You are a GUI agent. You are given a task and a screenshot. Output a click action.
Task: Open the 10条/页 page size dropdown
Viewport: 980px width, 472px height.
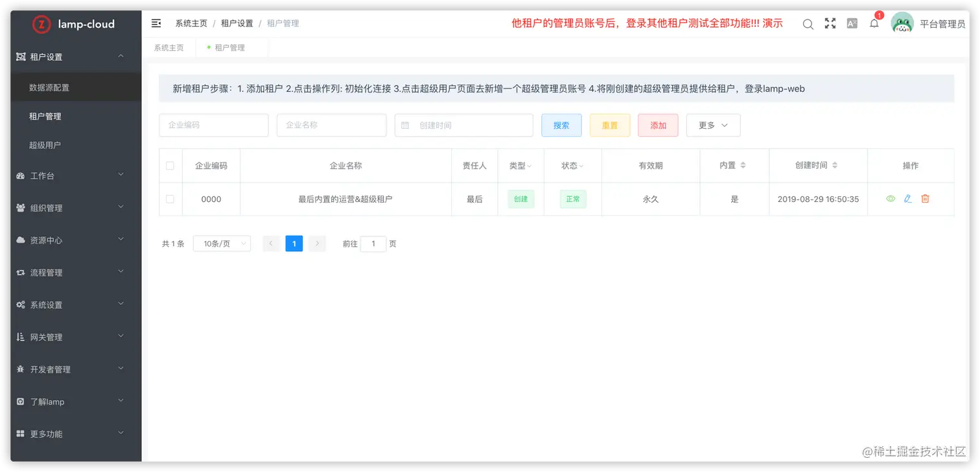pyautogui.click(x=222, y=243)
